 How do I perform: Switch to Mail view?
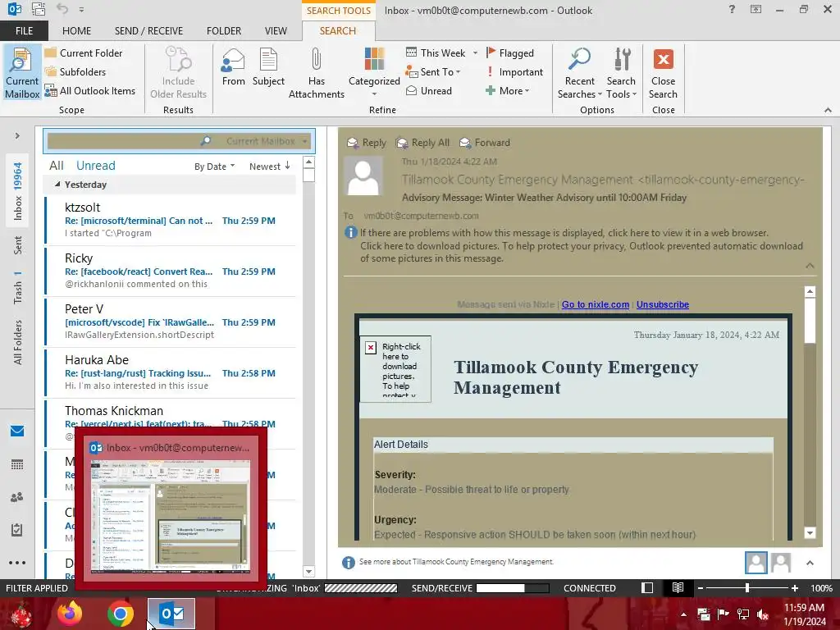[x=17, y=431]
